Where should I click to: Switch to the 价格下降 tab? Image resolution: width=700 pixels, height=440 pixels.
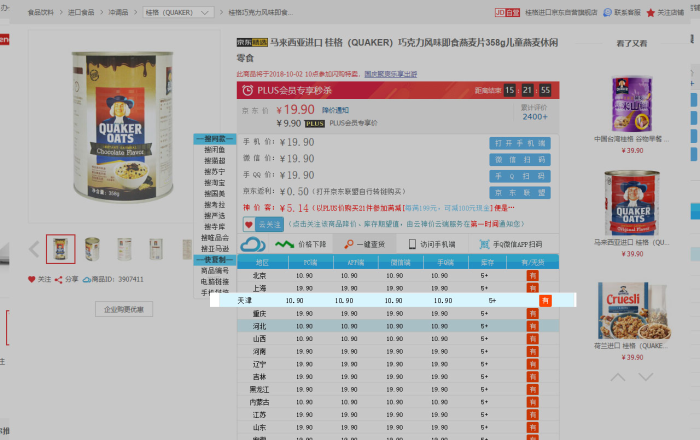(301, 244)
